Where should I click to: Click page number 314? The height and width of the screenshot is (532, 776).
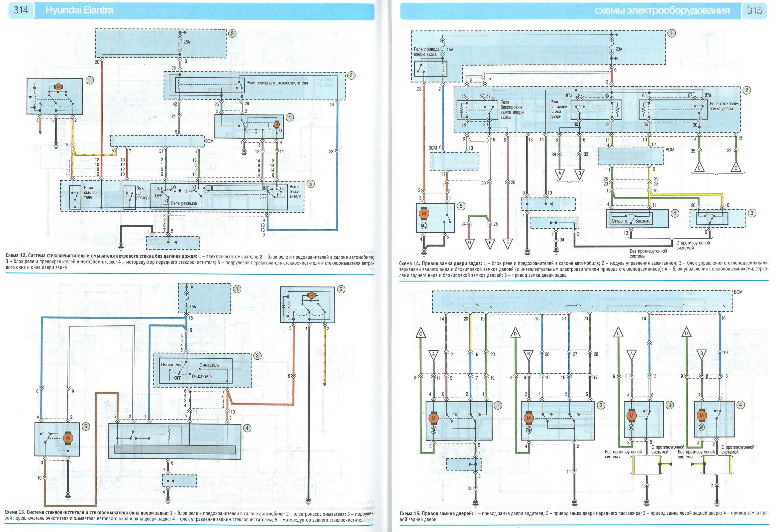(20, 10)
